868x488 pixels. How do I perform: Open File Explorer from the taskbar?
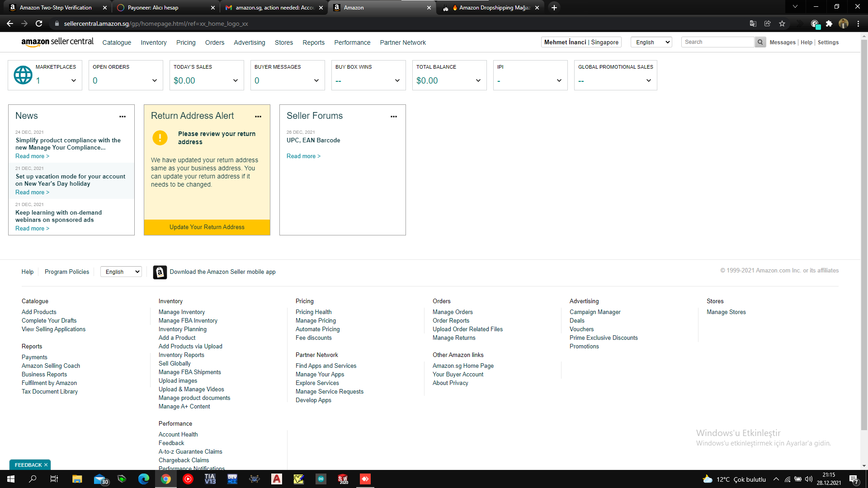(x=77, y=479)
